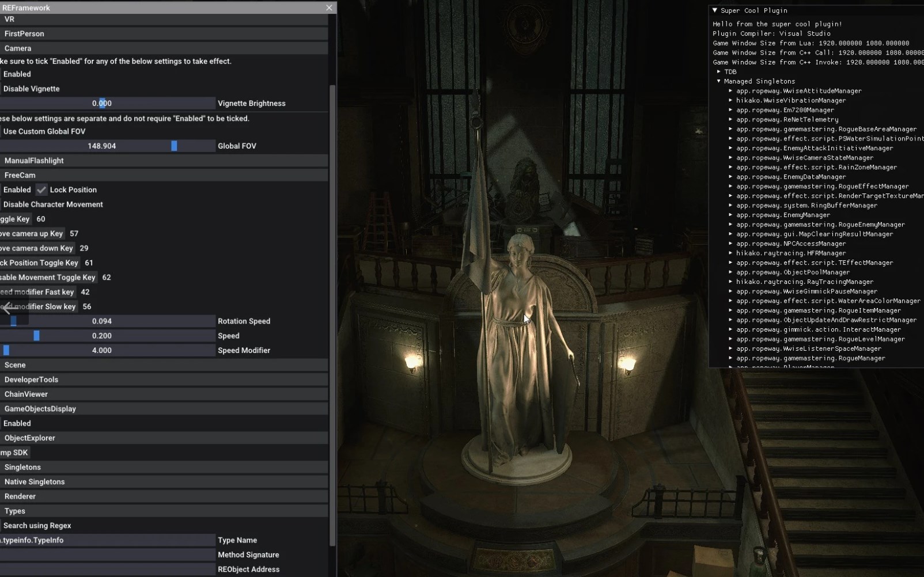
Task: Expand the RainZoneManager node
Action: point(730,167)
